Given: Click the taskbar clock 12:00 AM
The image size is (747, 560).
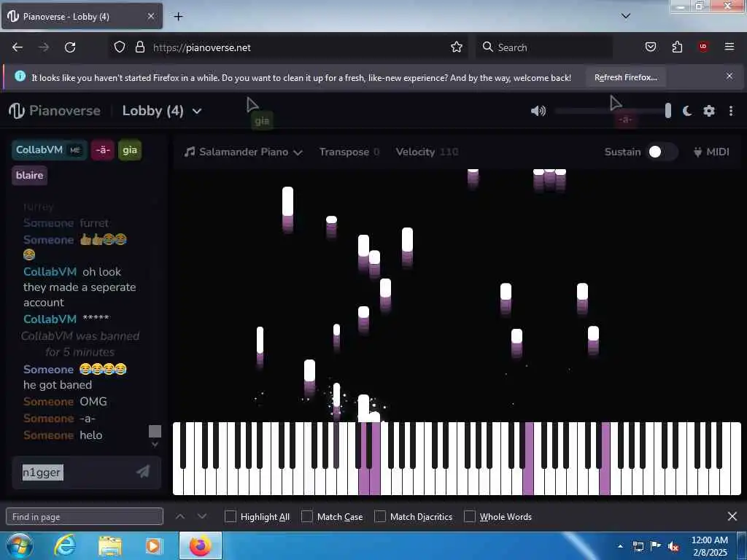Looking at the screenshot, I should pyautogui.click(x=709, y=540).
